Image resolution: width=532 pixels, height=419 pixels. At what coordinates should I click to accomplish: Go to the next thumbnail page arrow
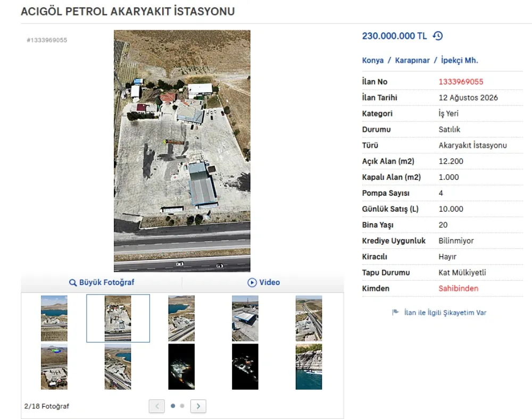click(x=198, y=406)
